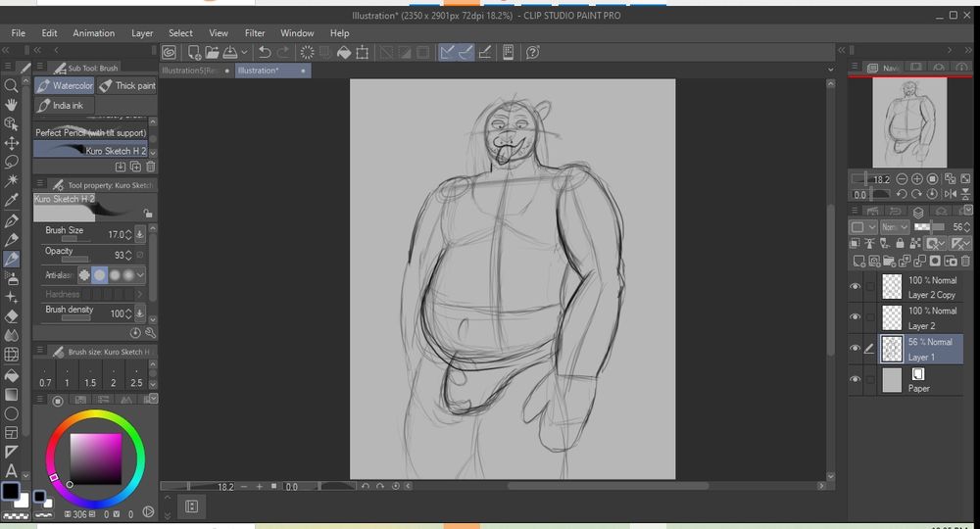980x529 pixels.
Task: Toggle visibility of the Paper layer
Action: (x=855, y=379)
